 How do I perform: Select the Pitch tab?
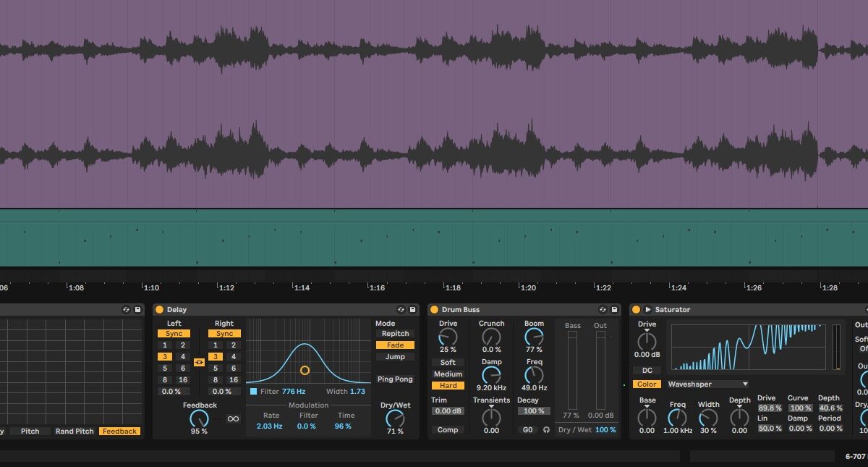point(30,432)
